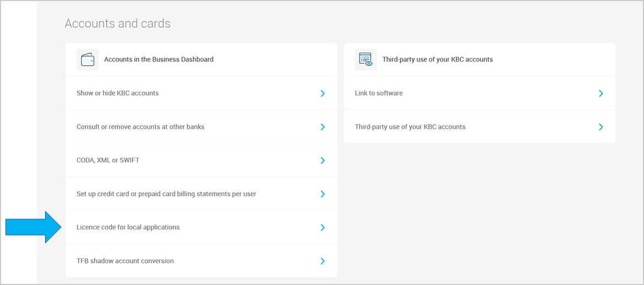
Task: Click the chevron beside Link to software
Action: pyautogui.click(x=601, y=93)
